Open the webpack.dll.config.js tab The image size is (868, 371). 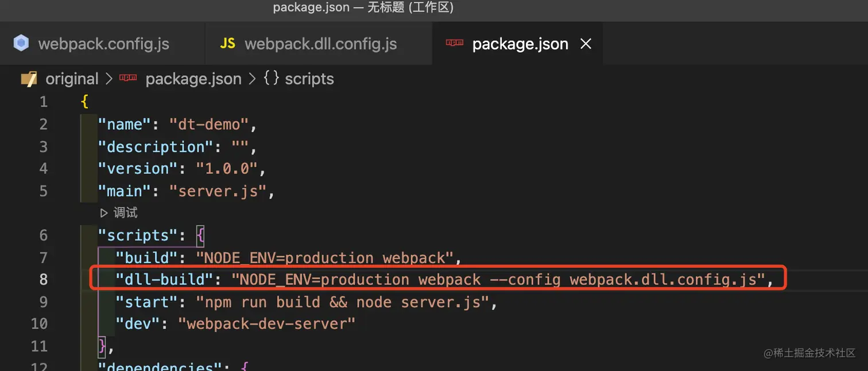click(320, 44)
